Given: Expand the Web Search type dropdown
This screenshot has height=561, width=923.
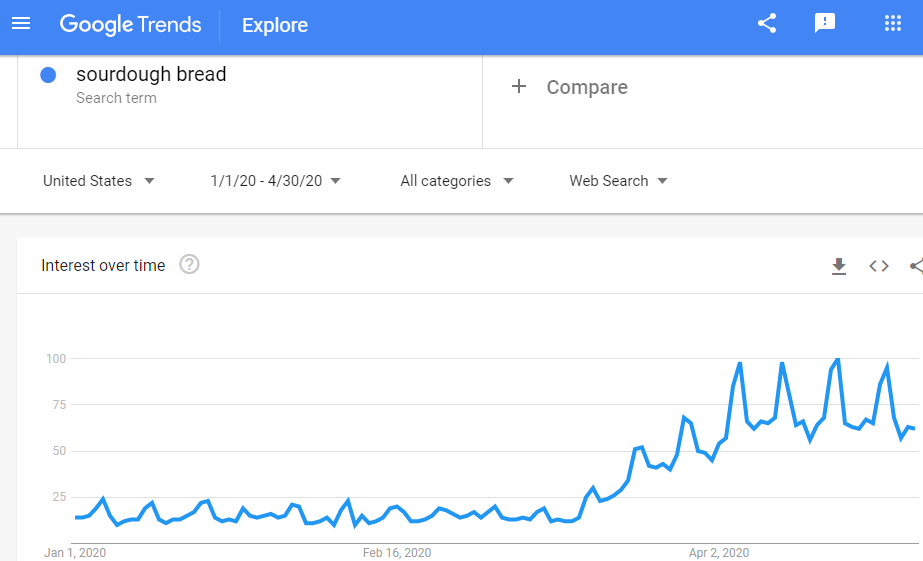Looking at the screenshot, I should [619, 181].
